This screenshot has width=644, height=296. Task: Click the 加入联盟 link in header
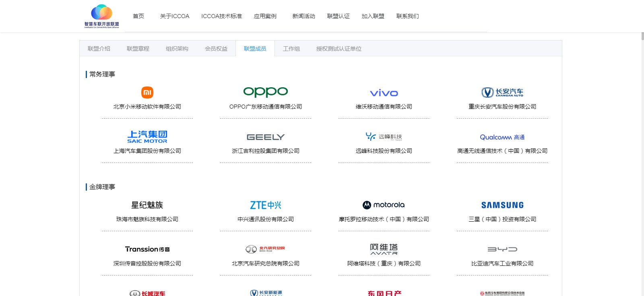click(373, 16)
